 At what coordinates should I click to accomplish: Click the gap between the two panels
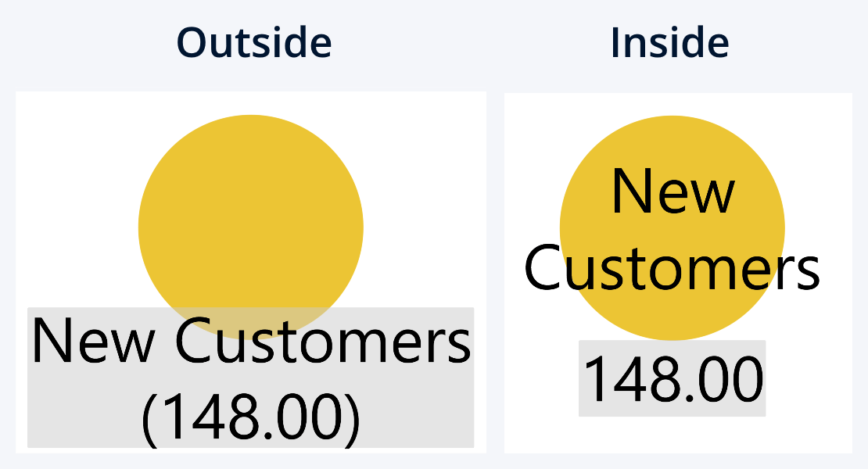[495, 274]
